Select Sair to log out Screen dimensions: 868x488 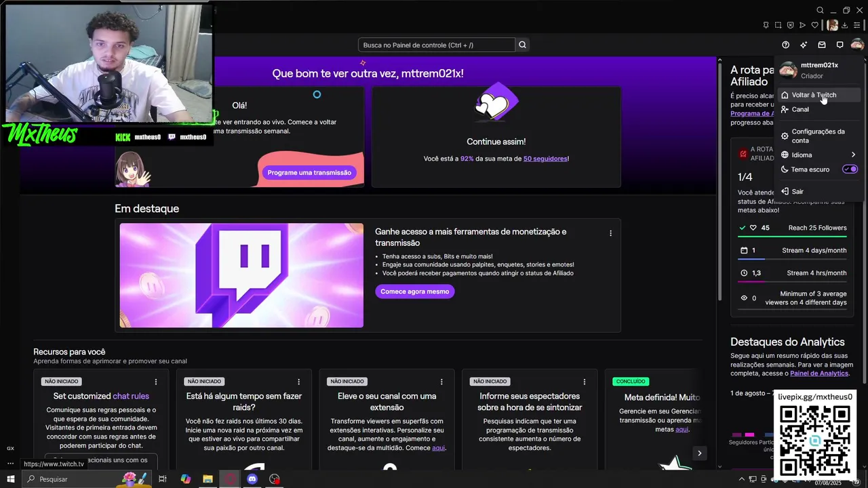point(818,191)
